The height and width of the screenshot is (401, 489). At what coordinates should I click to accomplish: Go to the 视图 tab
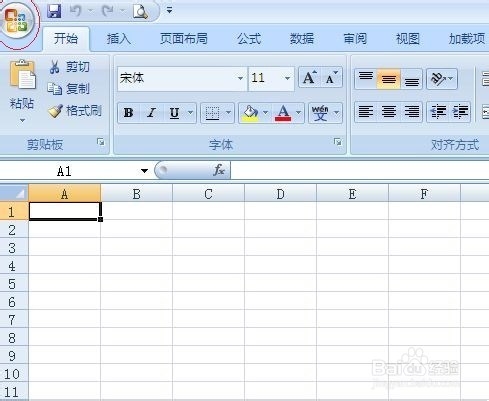pos(407,39)
